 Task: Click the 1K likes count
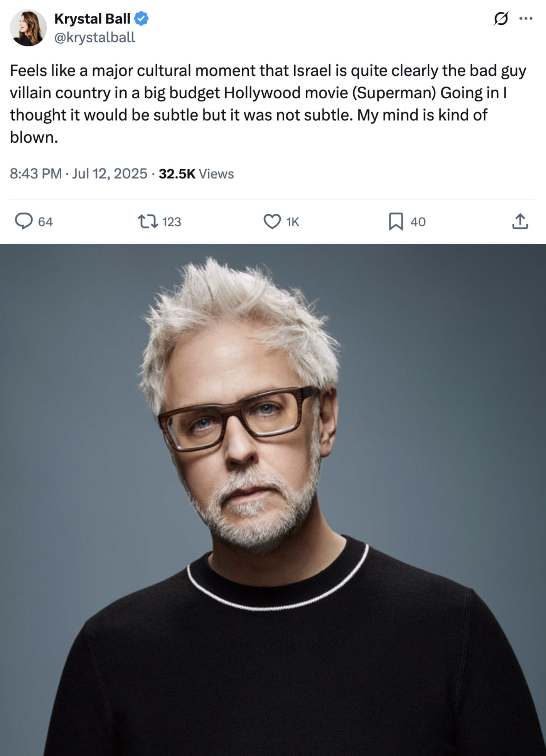click(x=293, y=222)
